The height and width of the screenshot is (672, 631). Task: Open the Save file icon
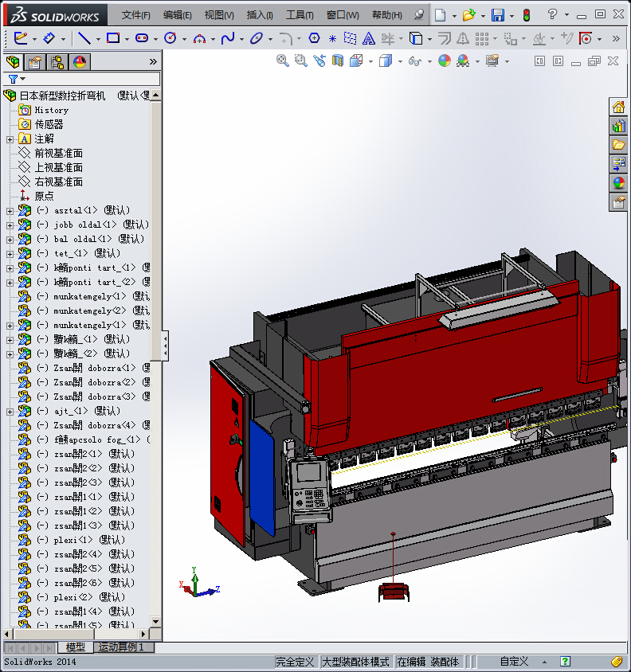point(497,15)
